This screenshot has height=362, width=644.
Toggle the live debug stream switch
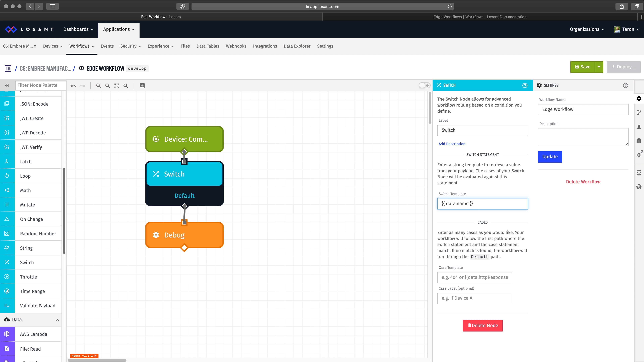424,85
